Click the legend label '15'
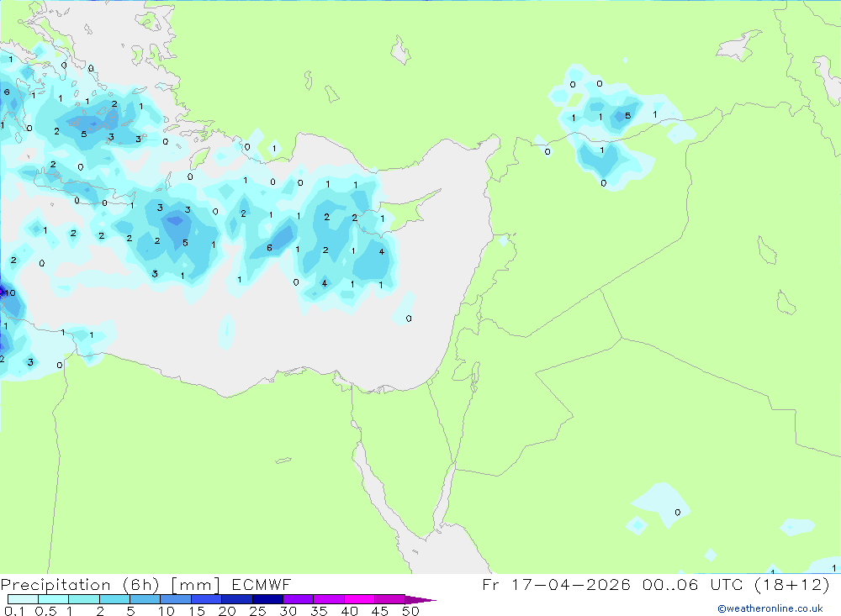The width and height of the screenshot is (841, 616). [x=197, y=611]
